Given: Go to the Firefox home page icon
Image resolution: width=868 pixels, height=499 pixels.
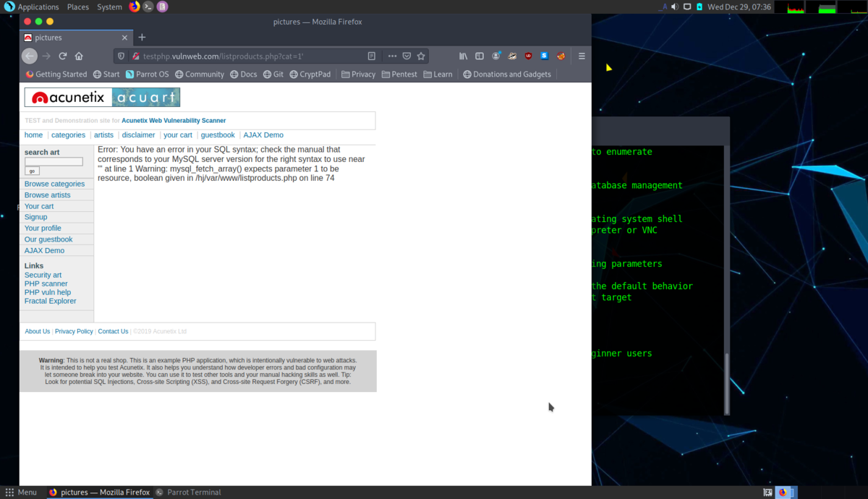Looking at the screenshot, I should (x=79, y=56).
